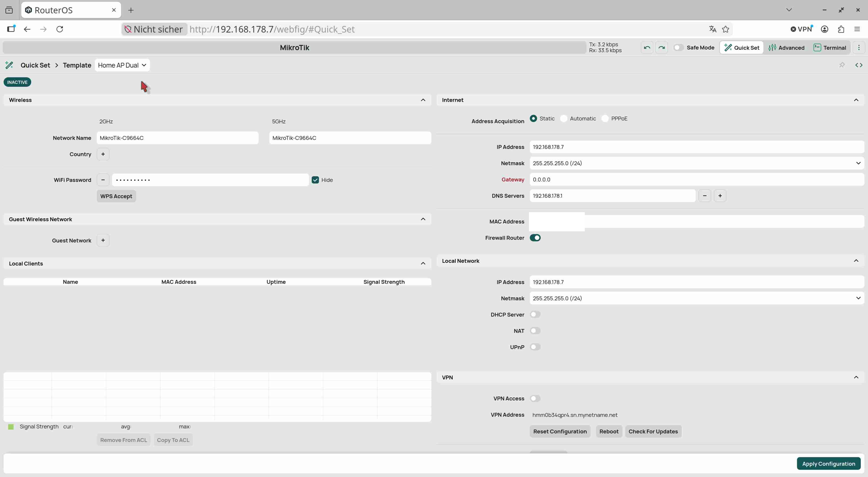This screenshot has width=868, height=477.
Task: Enable the DHCP Server toggle
Action: [535, 314]
